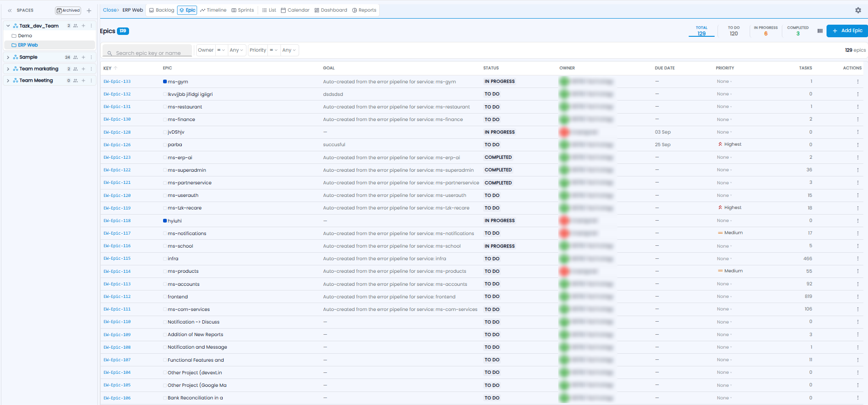
Task: Open the Priority operator dropdown
Action: coord(273,50)
